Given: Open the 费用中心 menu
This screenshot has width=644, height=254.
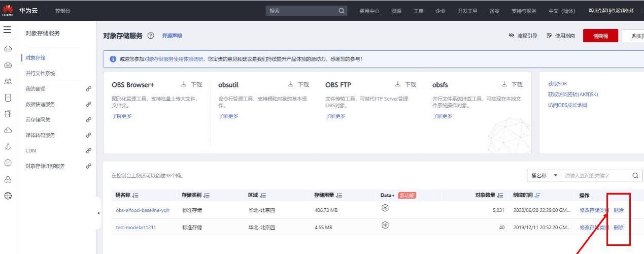Looking at the screenshot, I should [x=369, y=11].
